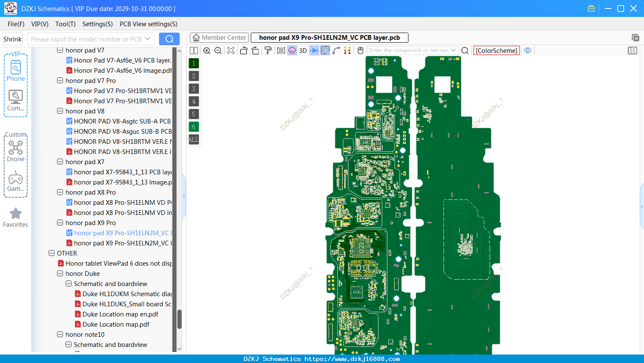
Task: Select the Phone category icon
Action: click(16, 71)
